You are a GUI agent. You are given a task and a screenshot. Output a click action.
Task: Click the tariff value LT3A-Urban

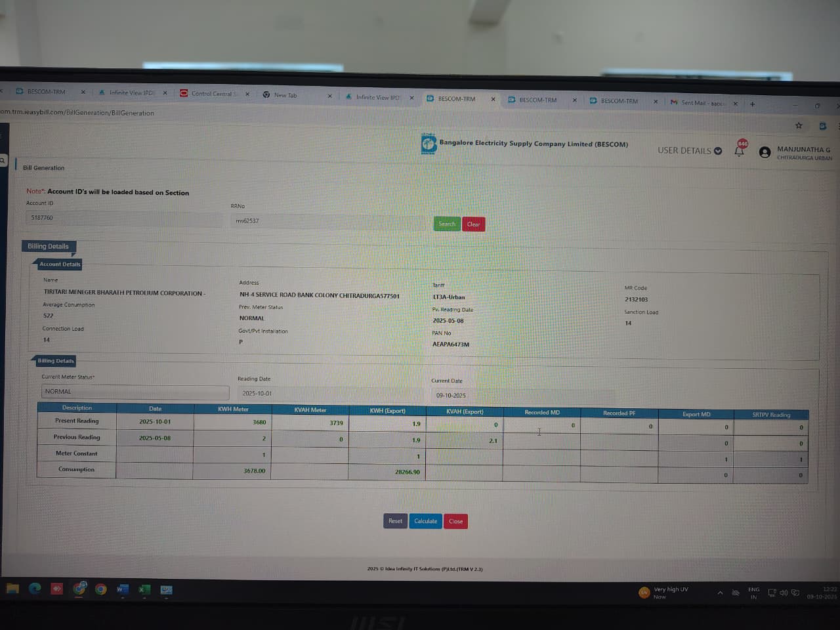click(449, 297)
